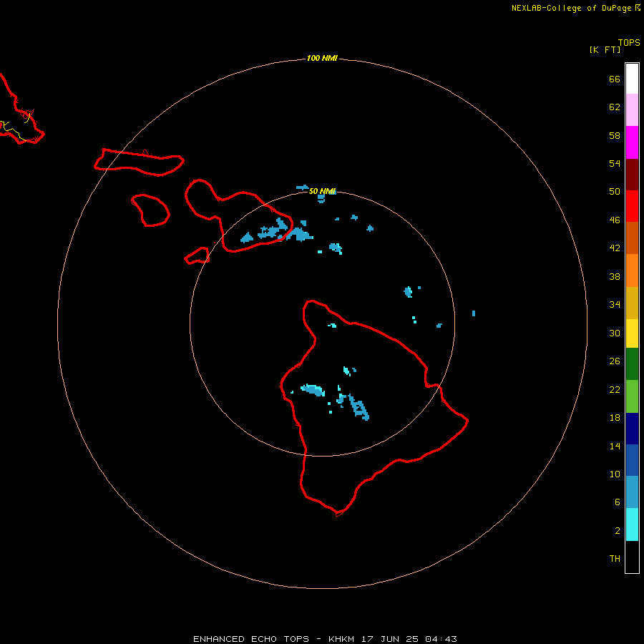This screenshot has width=644, height=644.
Task: Click the [K FT] units label
Action: coord(605,49)
